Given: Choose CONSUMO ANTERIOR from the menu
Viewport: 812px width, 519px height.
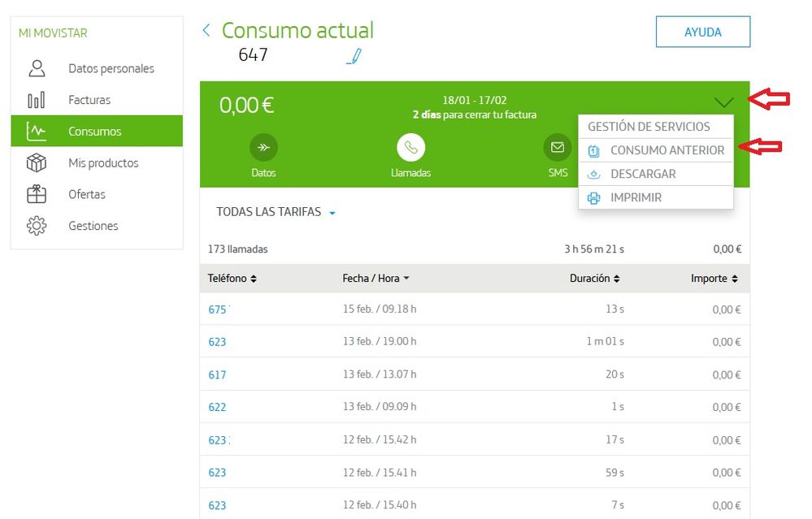Looking at the screenshot, I should [x=667, y=150].
